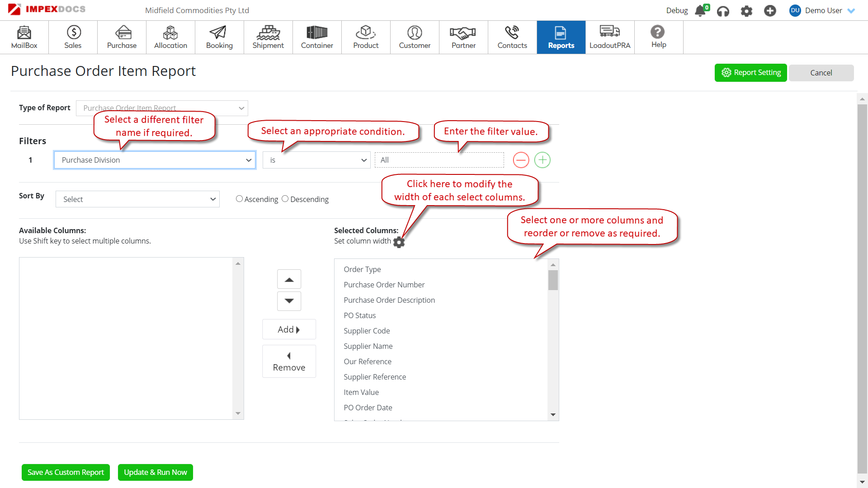Open the 'is' condition dropdown
The image size is (868, 488).
click(x=316, y=160)
